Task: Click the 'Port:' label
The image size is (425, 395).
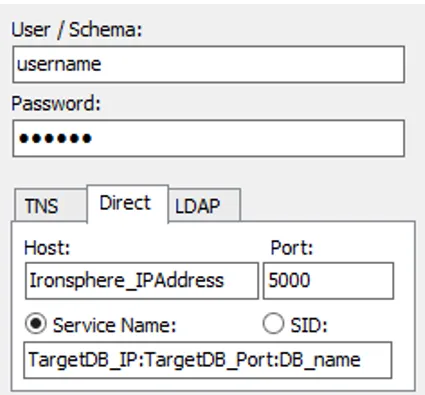Action: coord(292,248)
